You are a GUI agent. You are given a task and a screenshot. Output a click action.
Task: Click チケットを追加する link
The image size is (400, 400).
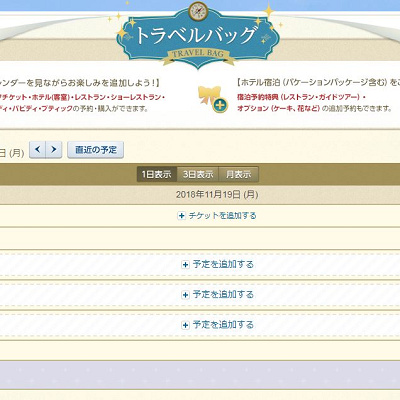[x=222, y=216]
